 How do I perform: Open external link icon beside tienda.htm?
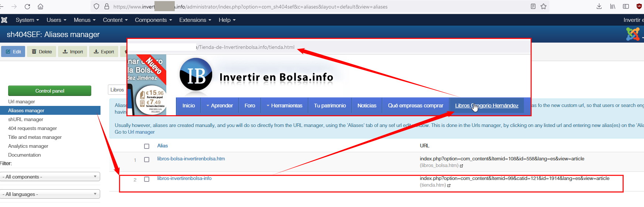click(x=449, y=186)
